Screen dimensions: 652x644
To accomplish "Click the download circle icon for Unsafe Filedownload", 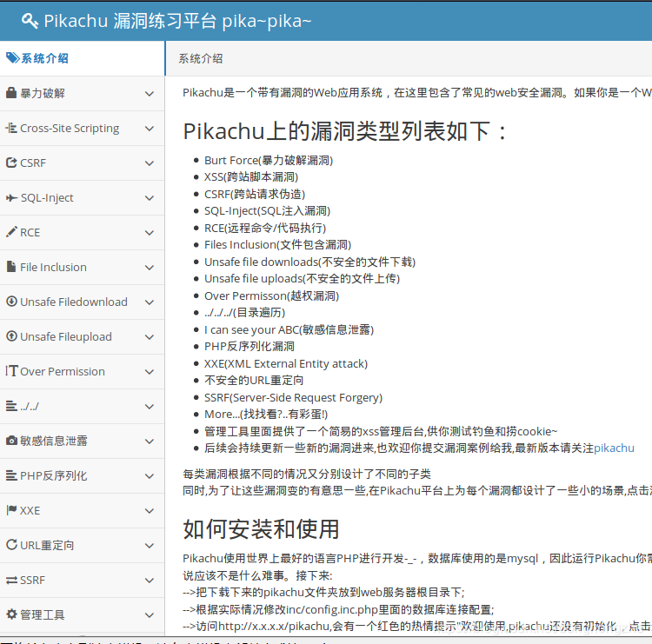I will tap(11, 301).
